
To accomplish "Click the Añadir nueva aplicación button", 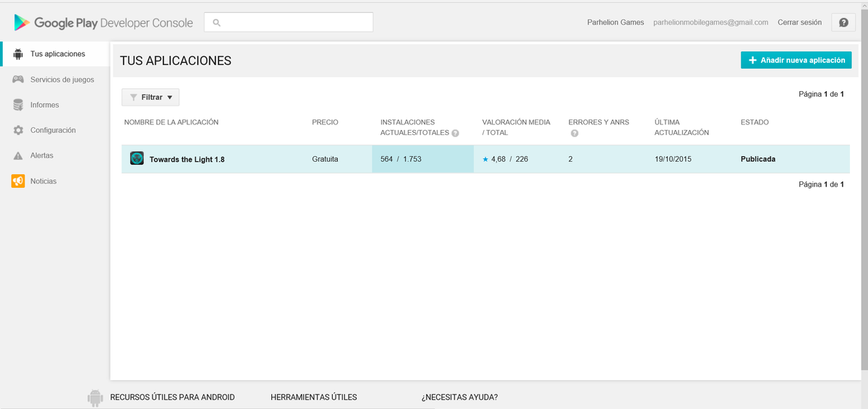I will (796, 60).
